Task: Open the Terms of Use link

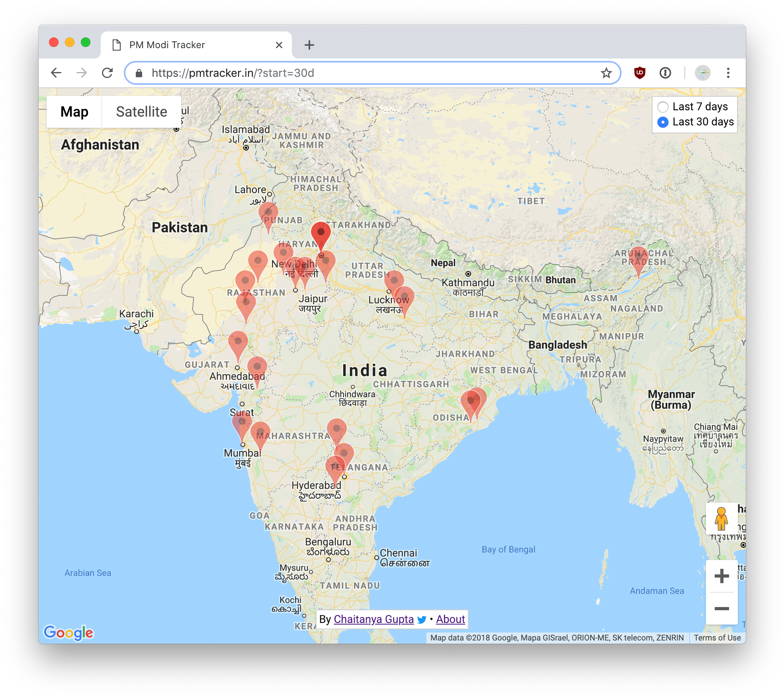Action: [717, 638]
